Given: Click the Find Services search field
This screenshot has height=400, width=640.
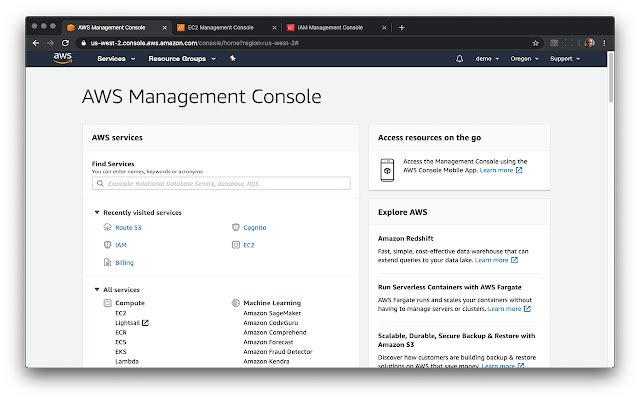Looking at the screenshot, I should [x=221, y=183].
